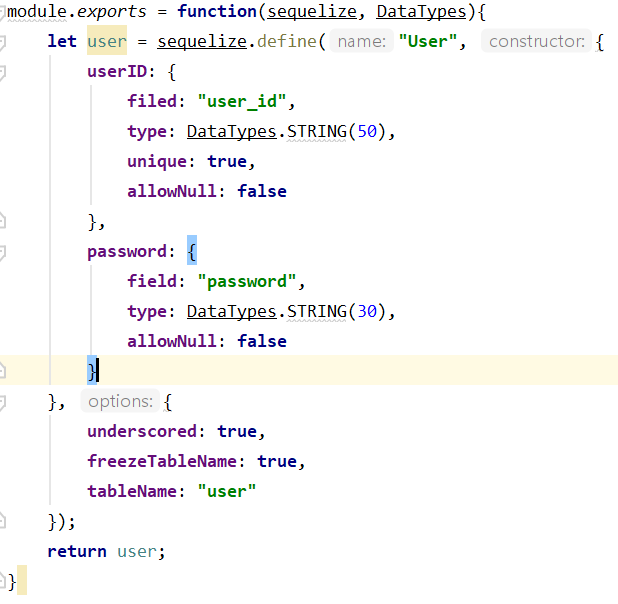Click 'user' in the return statement
Viewport: 618px width, 604px height.
[137, 551]
